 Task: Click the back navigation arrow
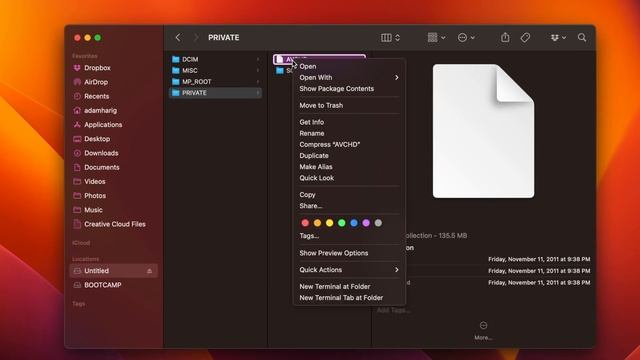tap(178, 38)
